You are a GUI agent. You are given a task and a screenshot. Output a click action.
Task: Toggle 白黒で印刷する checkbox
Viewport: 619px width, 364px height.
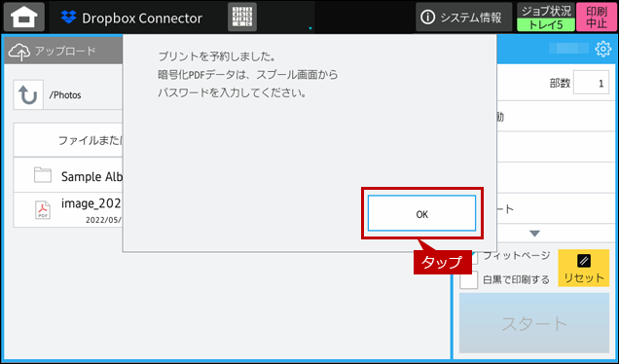pyautogui.click(x=468, y=280)
